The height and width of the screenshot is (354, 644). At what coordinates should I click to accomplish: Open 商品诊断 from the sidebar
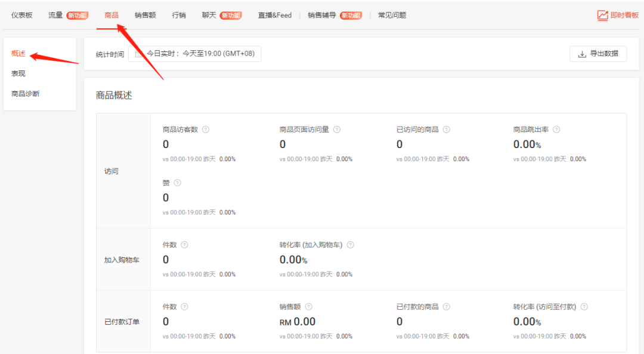pos(25,93)
